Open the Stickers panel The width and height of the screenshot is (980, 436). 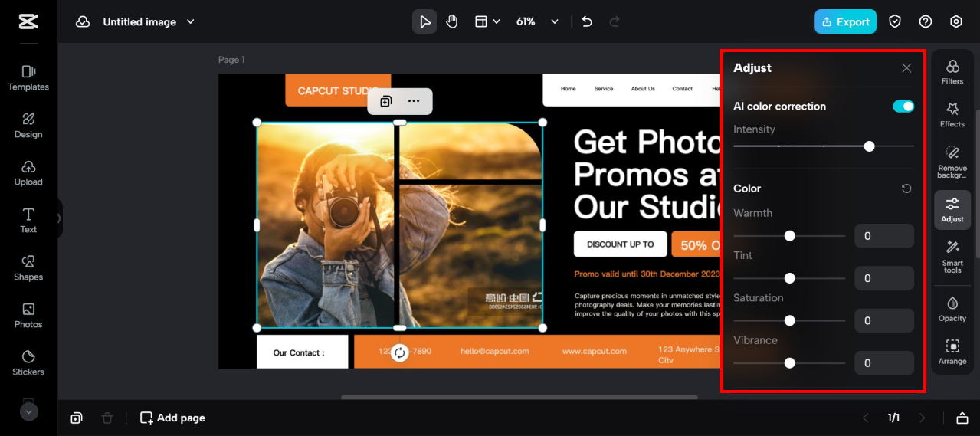coord(28,363)
